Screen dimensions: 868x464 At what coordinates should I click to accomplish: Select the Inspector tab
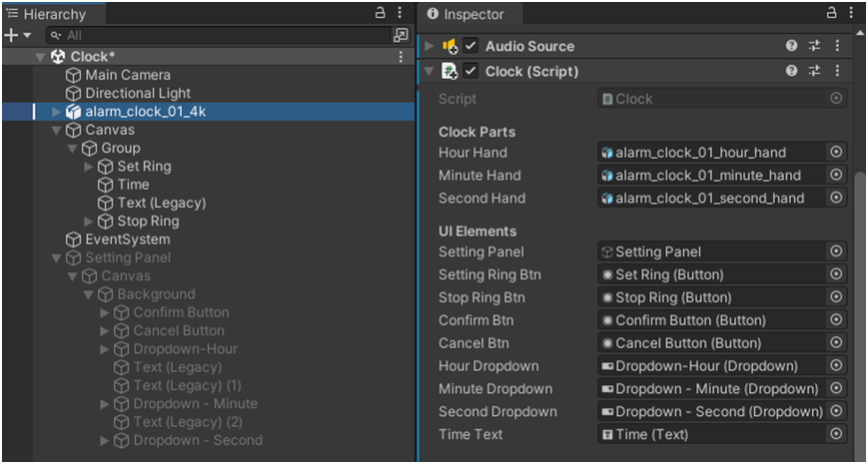coord(470,14)
